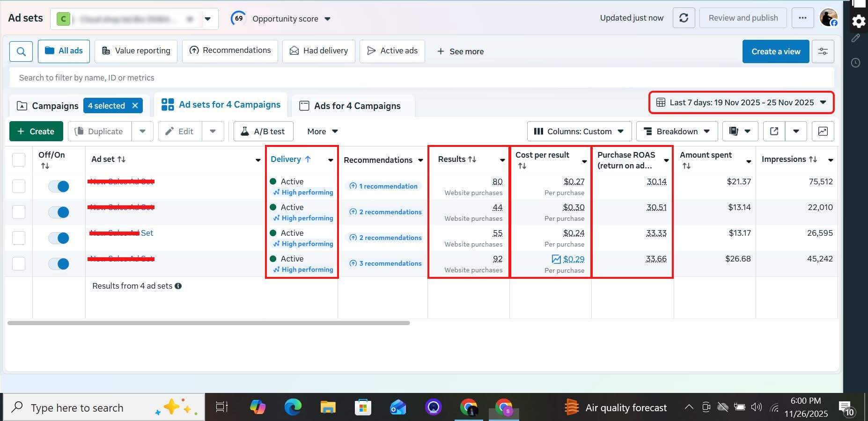
Task: Expand the Columns: Custom dropdown
Action: click(x=579, y=131)
